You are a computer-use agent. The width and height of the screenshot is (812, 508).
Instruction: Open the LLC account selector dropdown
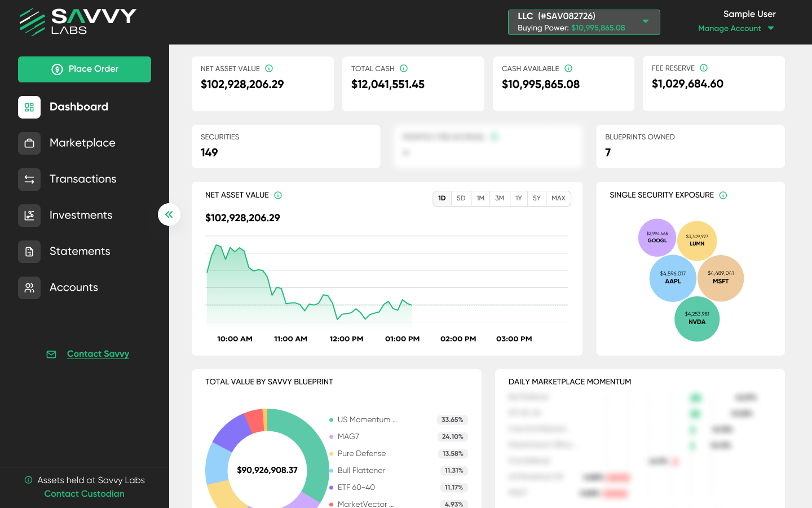click(646, 21)
